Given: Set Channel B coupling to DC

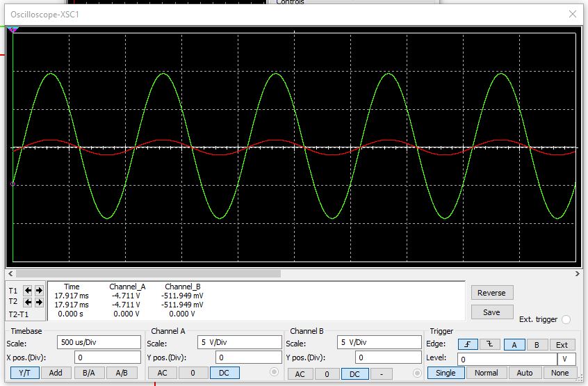Looking at the screenshot, I should coord(354,374).
